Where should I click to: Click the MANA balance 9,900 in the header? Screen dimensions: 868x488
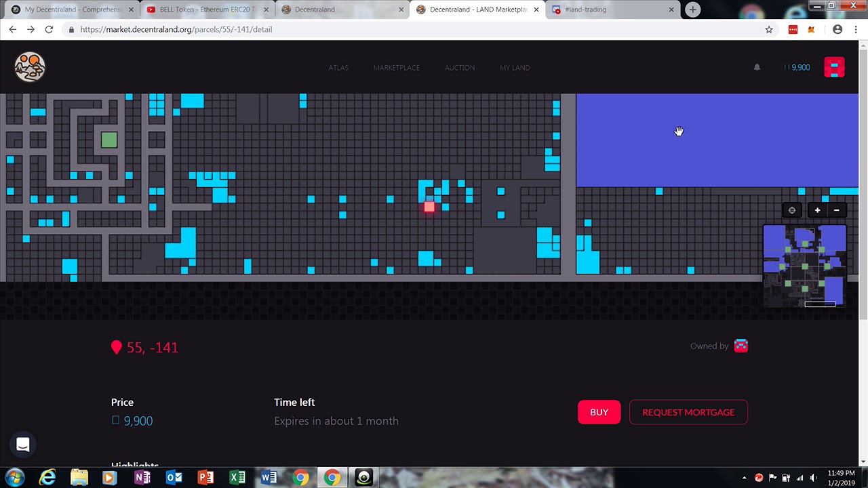click(797, 67)
